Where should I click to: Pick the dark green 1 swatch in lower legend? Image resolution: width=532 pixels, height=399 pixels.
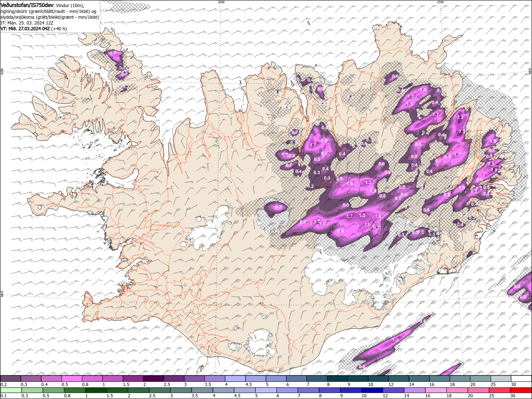pos(96,390)
